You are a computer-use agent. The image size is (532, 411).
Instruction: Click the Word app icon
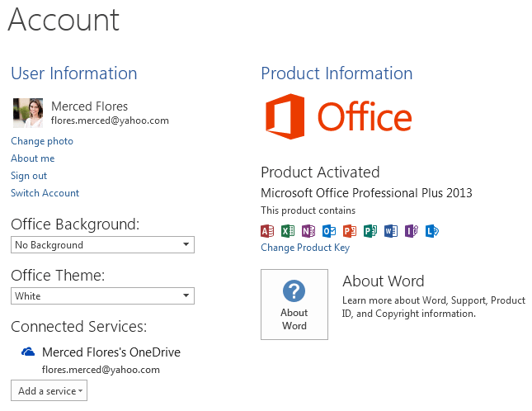pyautogui.click(x=391, y=231)
